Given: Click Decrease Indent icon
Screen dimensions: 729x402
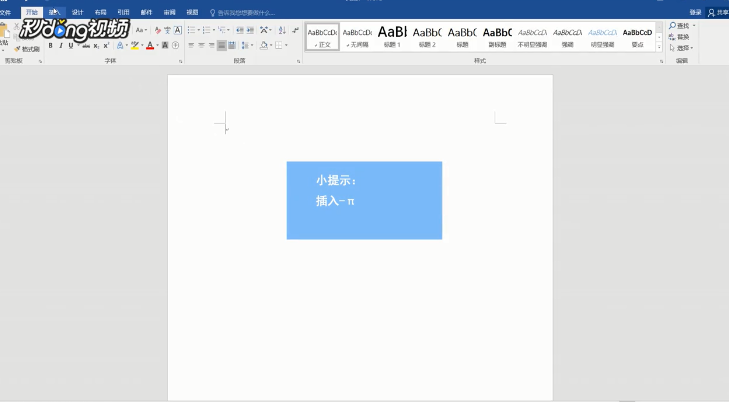Looking at the screenshot, I should (240, 30).
